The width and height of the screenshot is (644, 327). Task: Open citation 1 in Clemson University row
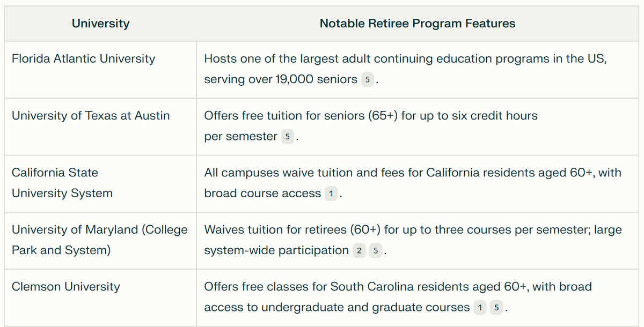pyautogui.click(x=479, y=308)
